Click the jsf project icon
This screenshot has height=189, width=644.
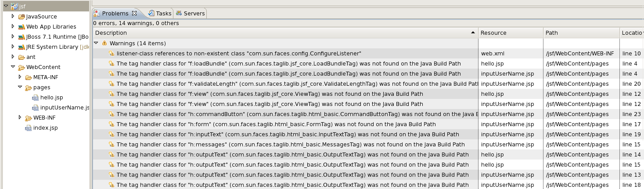pyautogui.click(x=15, y=6)
